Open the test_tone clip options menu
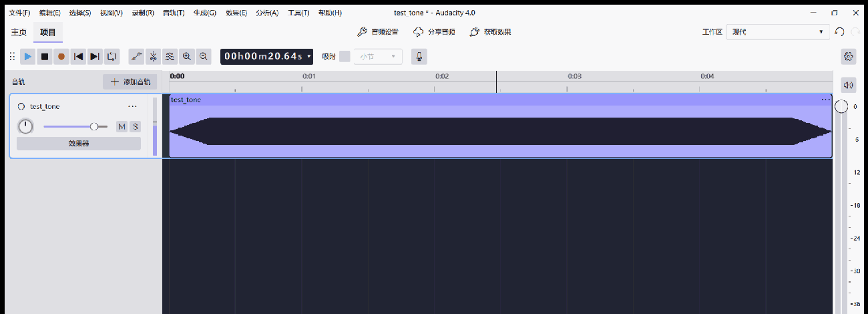The image size is (868, 314). click(825, 100)
